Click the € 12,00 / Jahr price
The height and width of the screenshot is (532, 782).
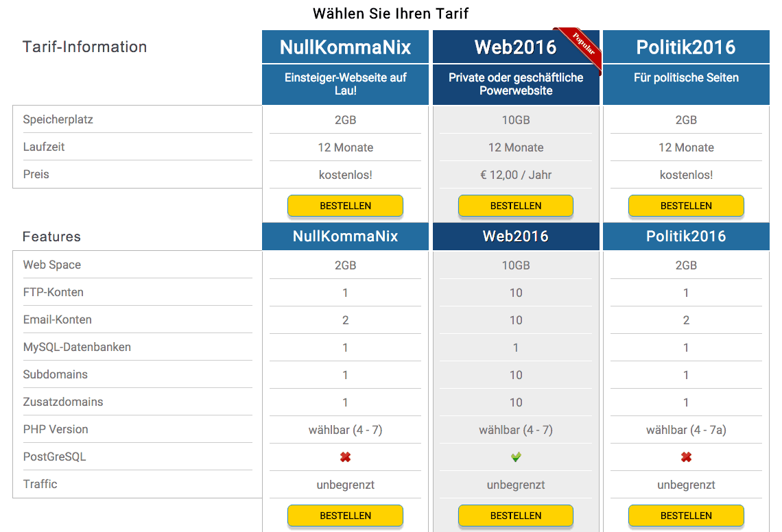tap(516, 175)
